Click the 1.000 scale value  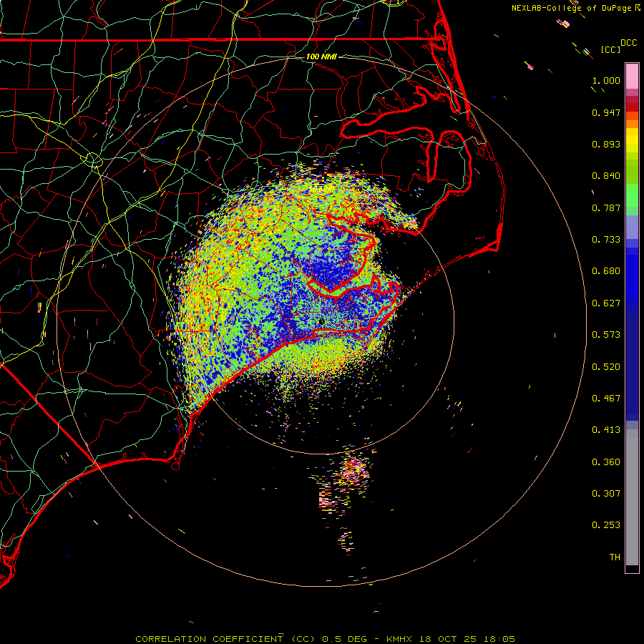point(606,80)
